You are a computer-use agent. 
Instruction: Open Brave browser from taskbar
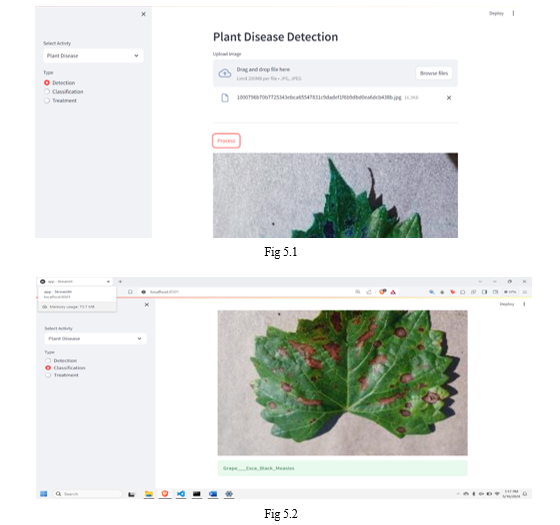(x=165, y=494)
